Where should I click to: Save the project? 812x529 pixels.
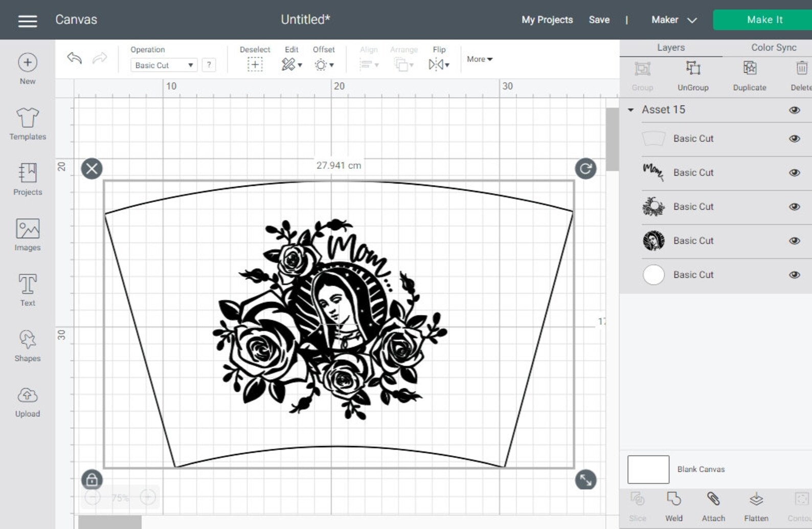pos(599,20)
